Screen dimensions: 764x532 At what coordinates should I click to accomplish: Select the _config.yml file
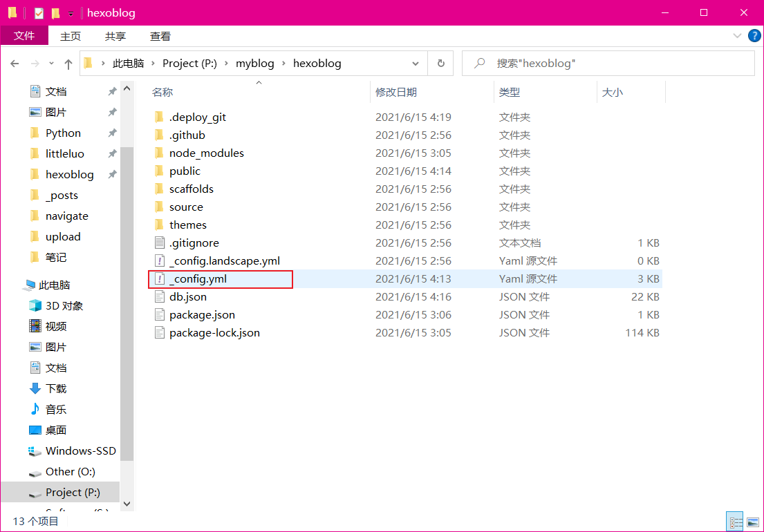tap(198, 279)
